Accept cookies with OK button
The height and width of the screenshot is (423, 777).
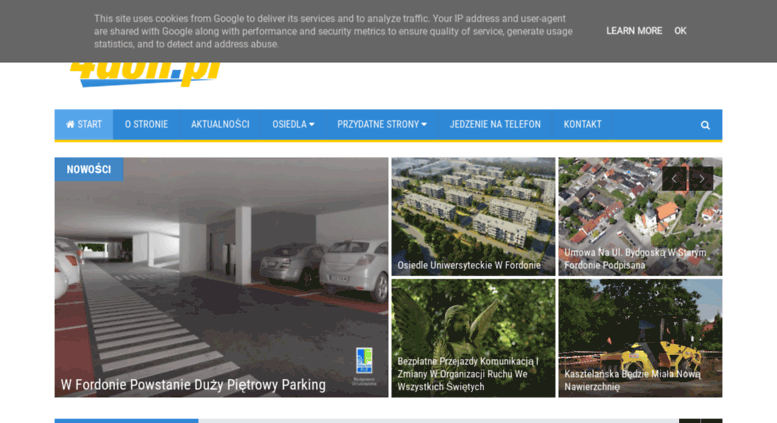[680, 31]
